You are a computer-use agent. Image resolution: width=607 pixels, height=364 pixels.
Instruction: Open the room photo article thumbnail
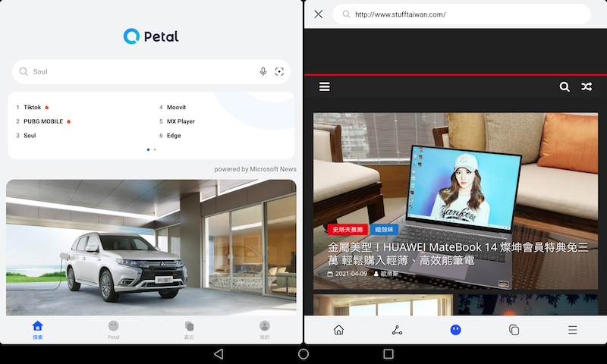click(x=383, y=305)
